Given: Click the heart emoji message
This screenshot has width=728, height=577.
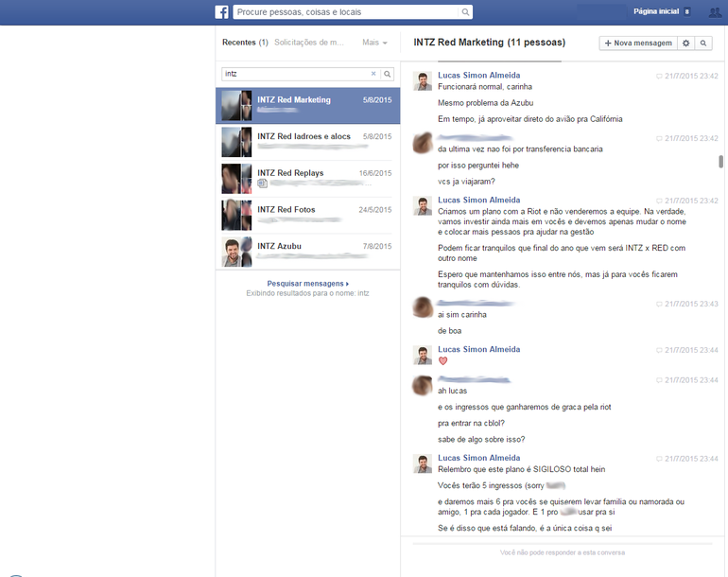Looking at the screenshot, I should pos(442,361).
